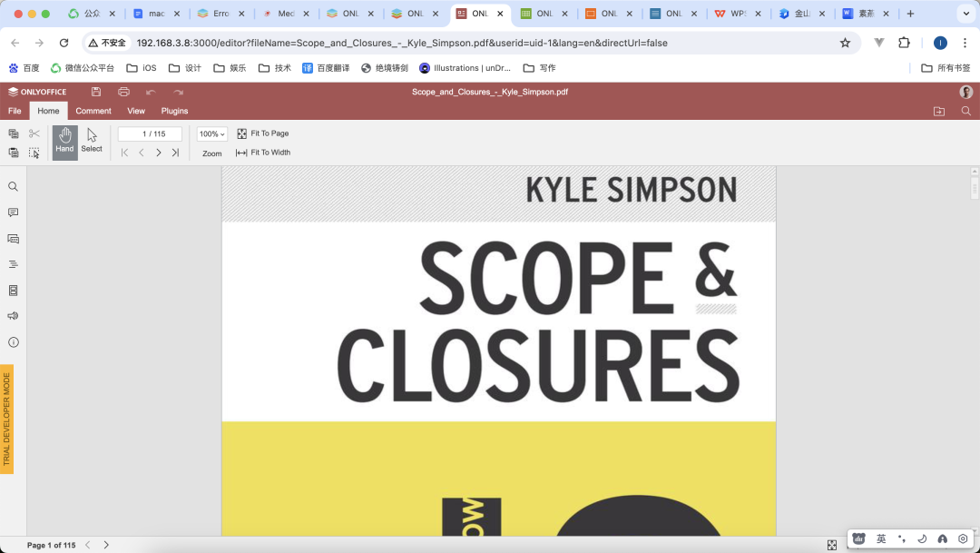This screenshot has height=553, width=980.
Task: Open the Chat panel in the sidebar
Action: (x=13, y=238)
